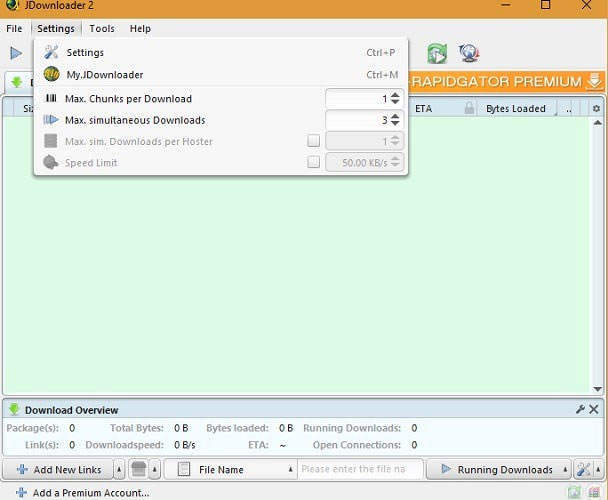Click the update globe toolbar icon
The width and height of the screenshot is (608, 500).
click(469, 53)
